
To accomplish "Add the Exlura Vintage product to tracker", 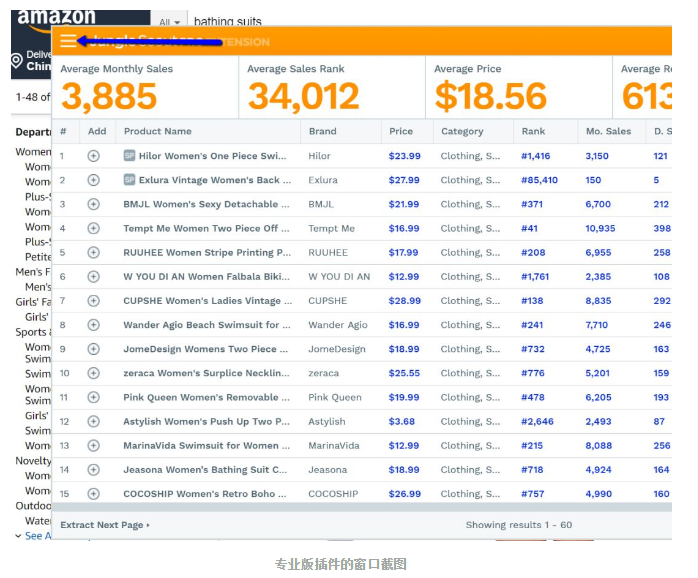I will [93, 180].
